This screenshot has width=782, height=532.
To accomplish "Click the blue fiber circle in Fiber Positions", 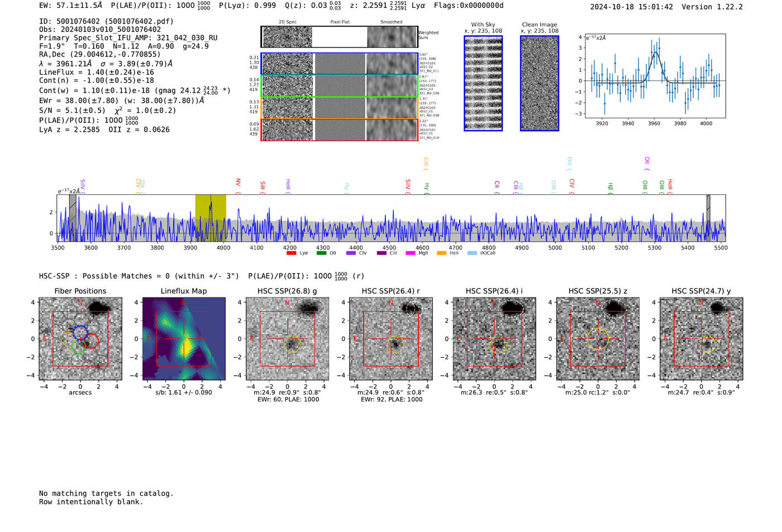I will click(80, 332).
